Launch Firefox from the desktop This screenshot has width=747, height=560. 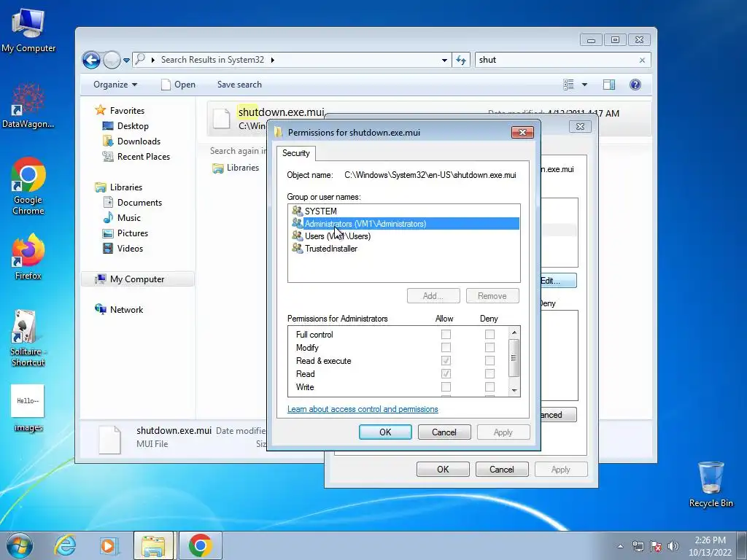pos(28,257)
